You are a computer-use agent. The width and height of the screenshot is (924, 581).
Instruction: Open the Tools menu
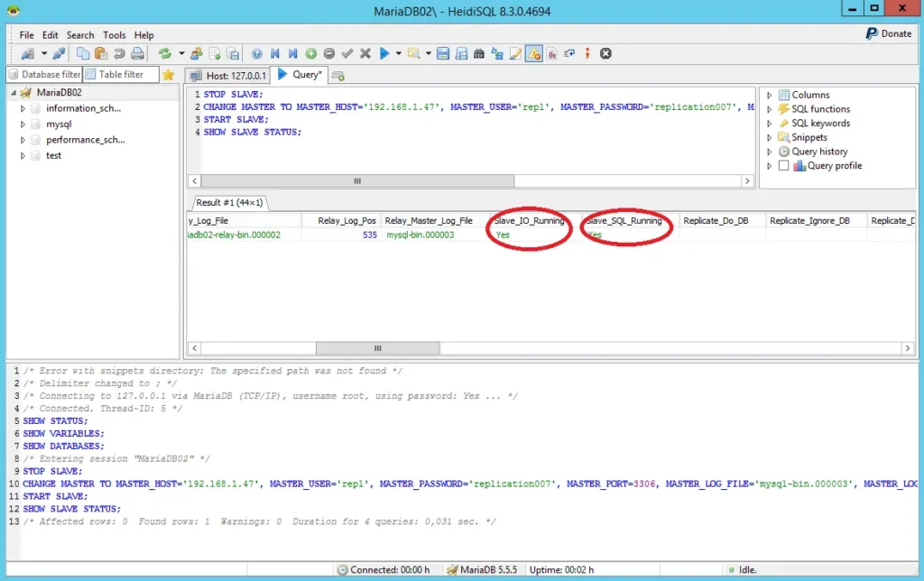pos(115,35)
